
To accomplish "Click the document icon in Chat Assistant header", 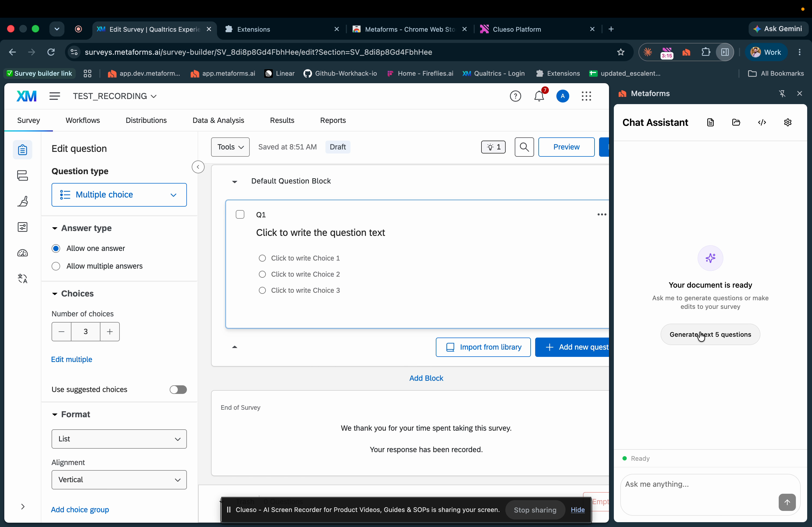I will point(710,122).
